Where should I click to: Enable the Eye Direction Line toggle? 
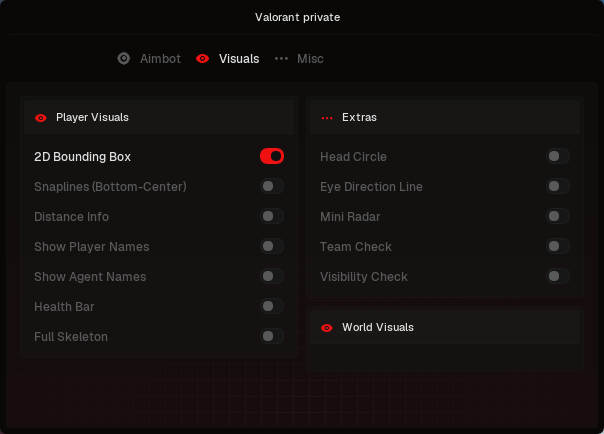[558, 186]
